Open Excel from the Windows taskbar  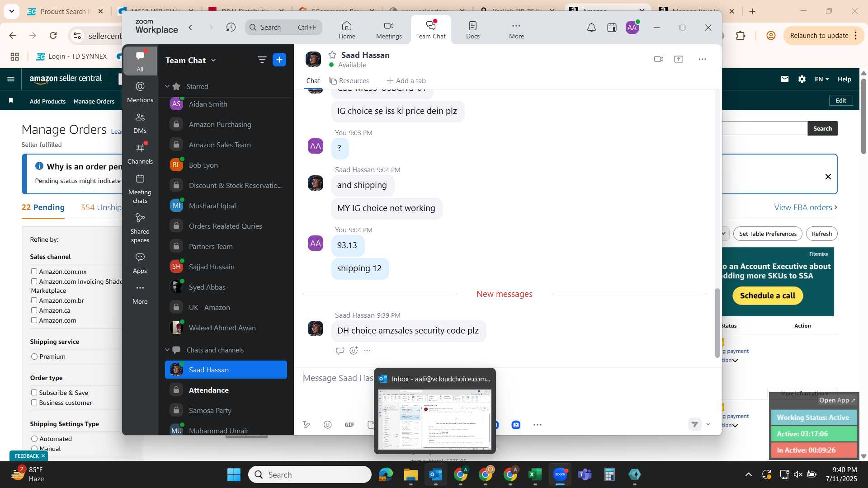click(x=535, y=474)
